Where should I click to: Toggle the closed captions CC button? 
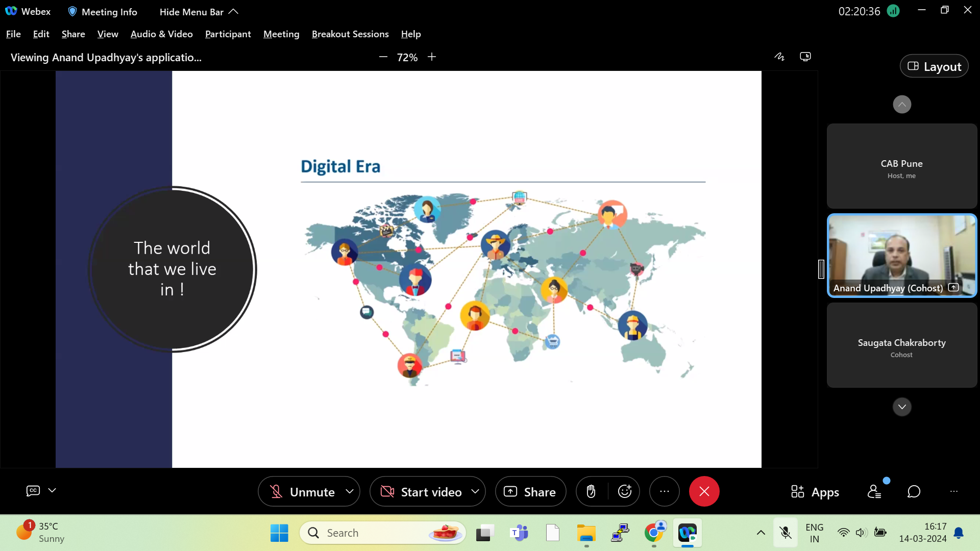click(x=33, y=491)
